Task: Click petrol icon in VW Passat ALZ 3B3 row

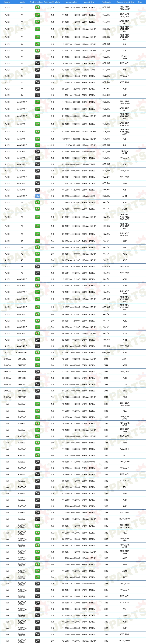Action: point(38,411)
